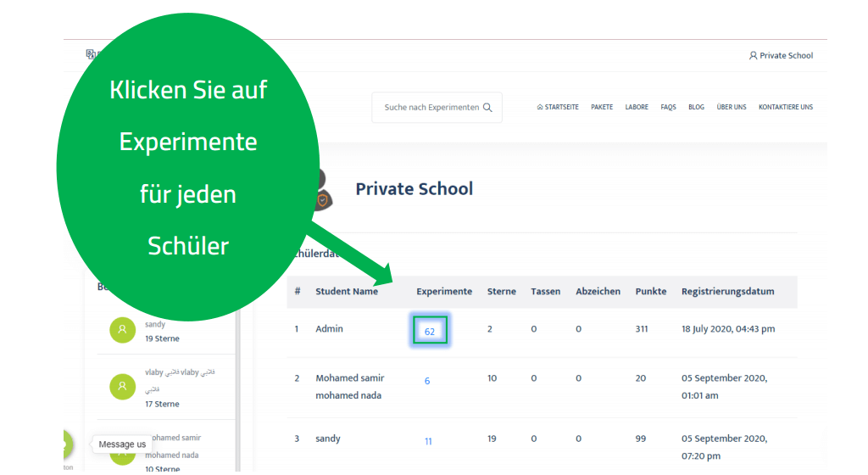The image size is (868, 475).
Task: Go to the FAQS page
Action: 668,108
